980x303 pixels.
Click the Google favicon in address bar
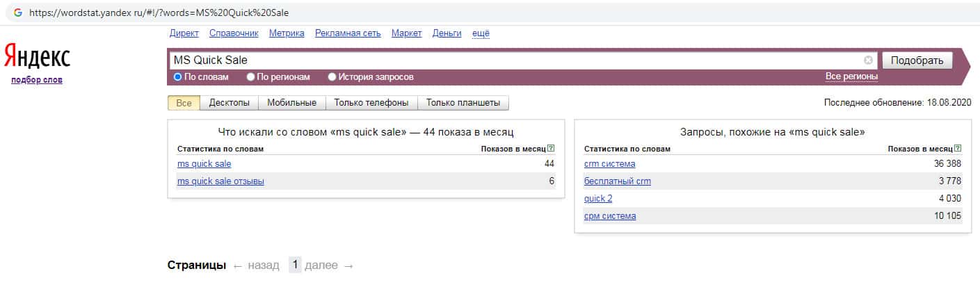point(18,13)
